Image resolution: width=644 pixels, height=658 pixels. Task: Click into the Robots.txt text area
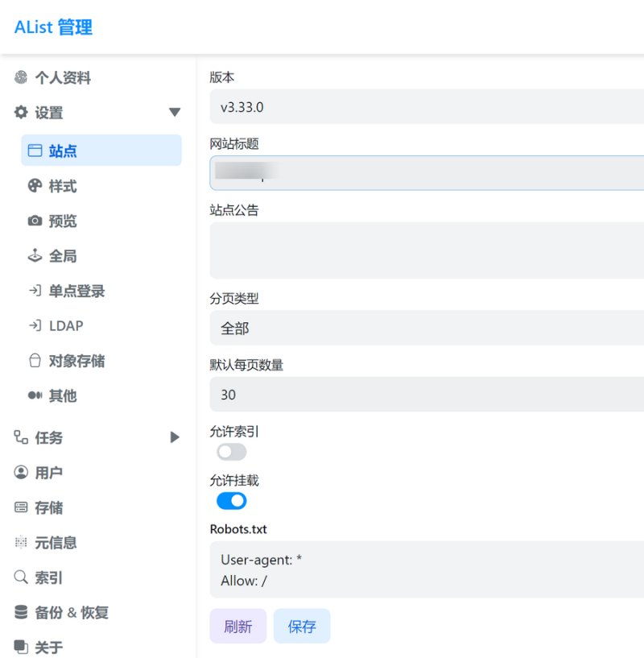coord(427,569)
